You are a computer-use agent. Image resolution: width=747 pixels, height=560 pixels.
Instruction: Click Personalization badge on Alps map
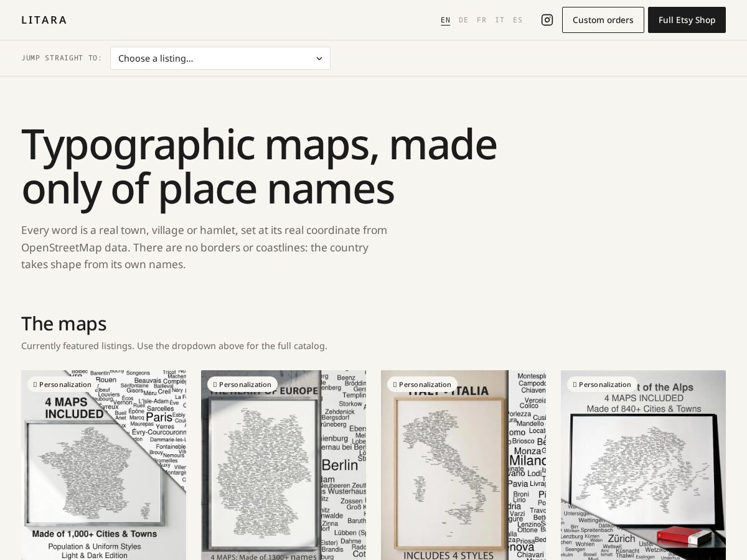603,385
